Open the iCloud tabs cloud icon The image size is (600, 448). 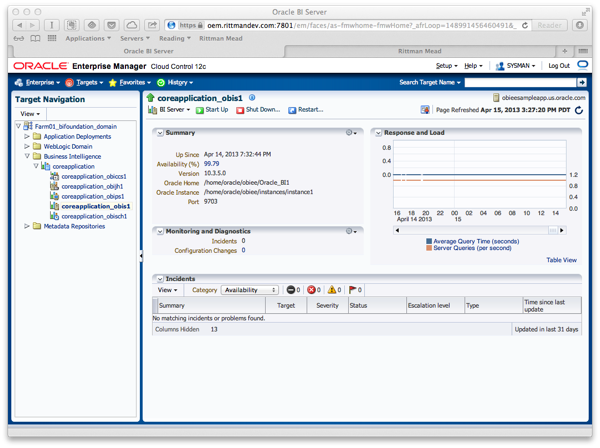(x=132, y=25)
